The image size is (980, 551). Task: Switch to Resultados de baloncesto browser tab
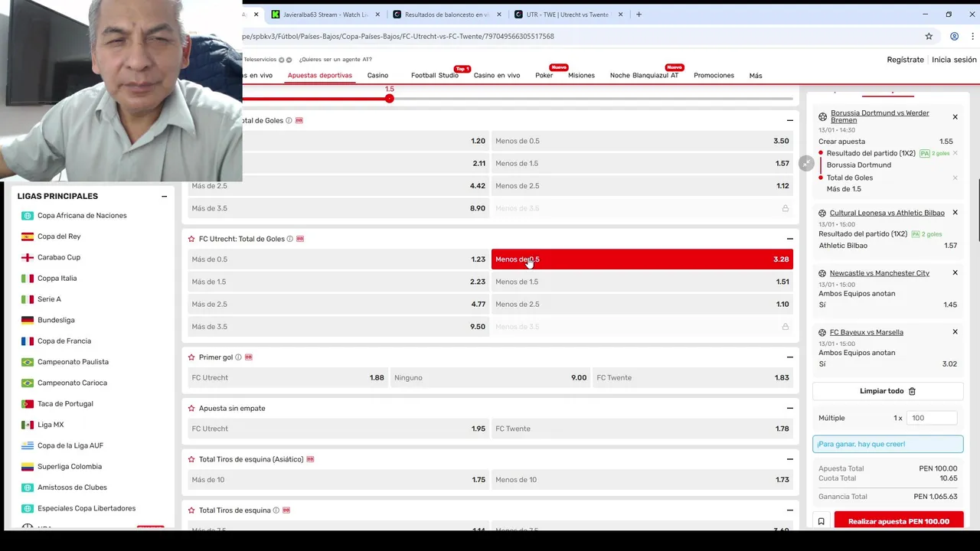(447, 14)
